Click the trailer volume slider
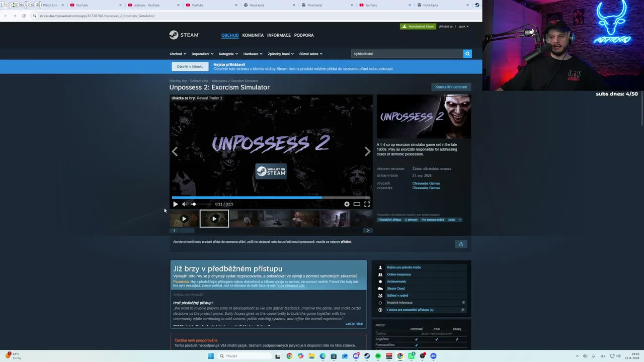Screen dimensions: 644x362 [x=201, y=204]
